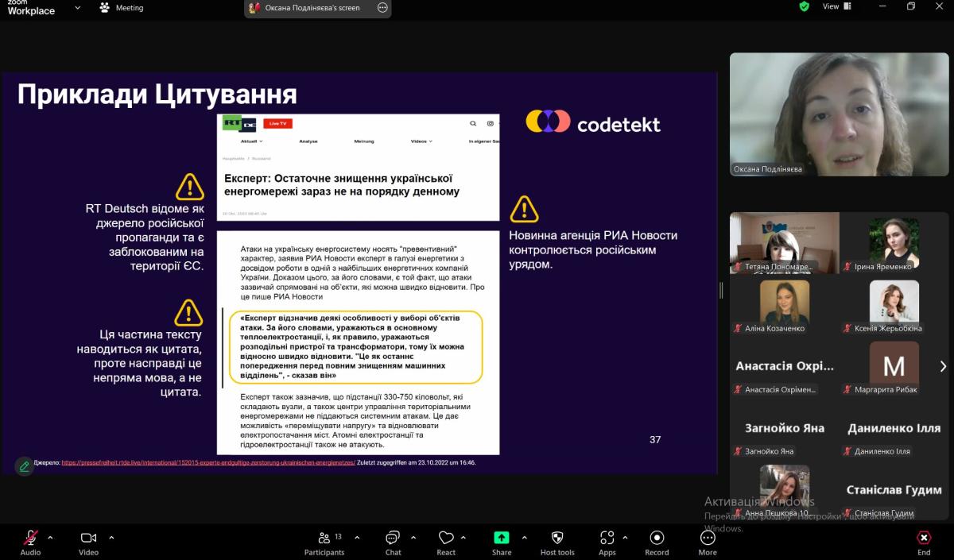The height and width of the screenshot is (560, 954).
Task: Start recording with Record button
Action: click(x=657, y=543)
